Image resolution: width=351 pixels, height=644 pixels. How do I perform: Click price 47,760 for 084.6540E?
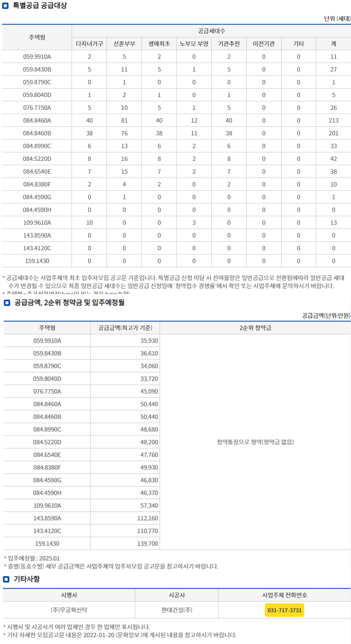(x=149, y=455)
